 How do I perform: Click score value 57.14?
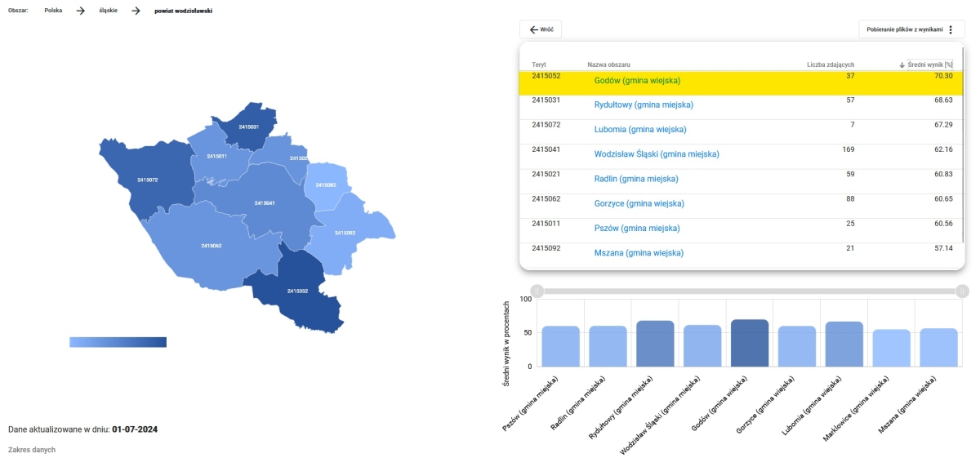943,247
